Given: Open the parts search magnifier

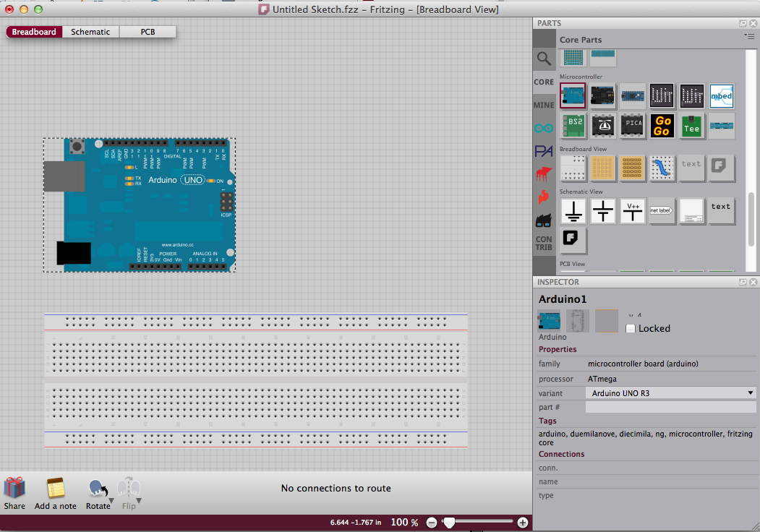Looking at the screenshot, I should pyautogui.click(x=544, y=59).
